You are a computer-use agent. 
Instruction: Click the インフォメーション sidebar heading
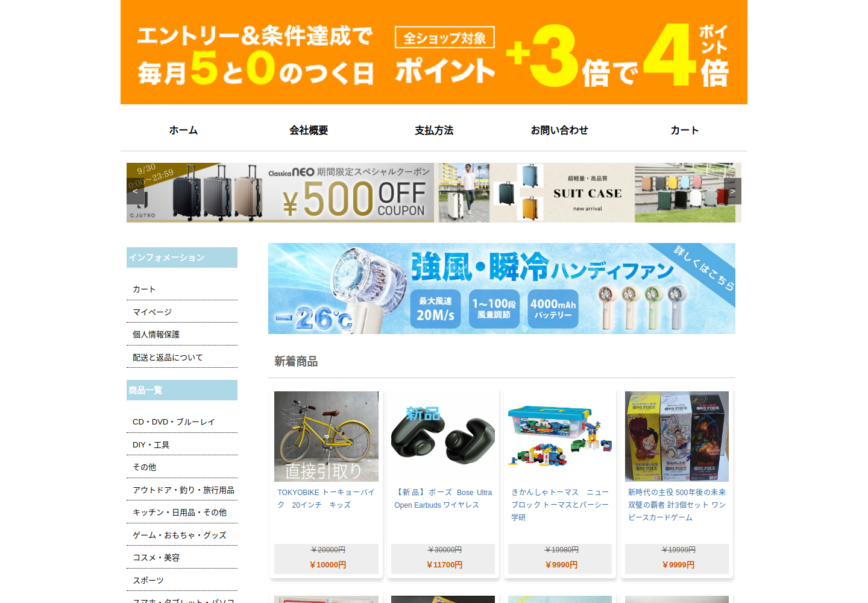tap(182, 257)
